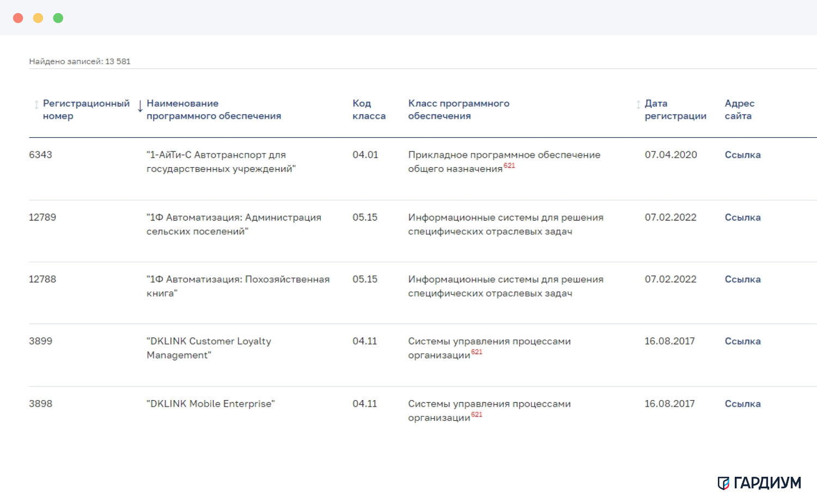The width and height of the screenshot is (817, 504).
Task: Select "1Ф Автоматизация: Похозяйственная книга" entry
Action: [x=237, y=286]
